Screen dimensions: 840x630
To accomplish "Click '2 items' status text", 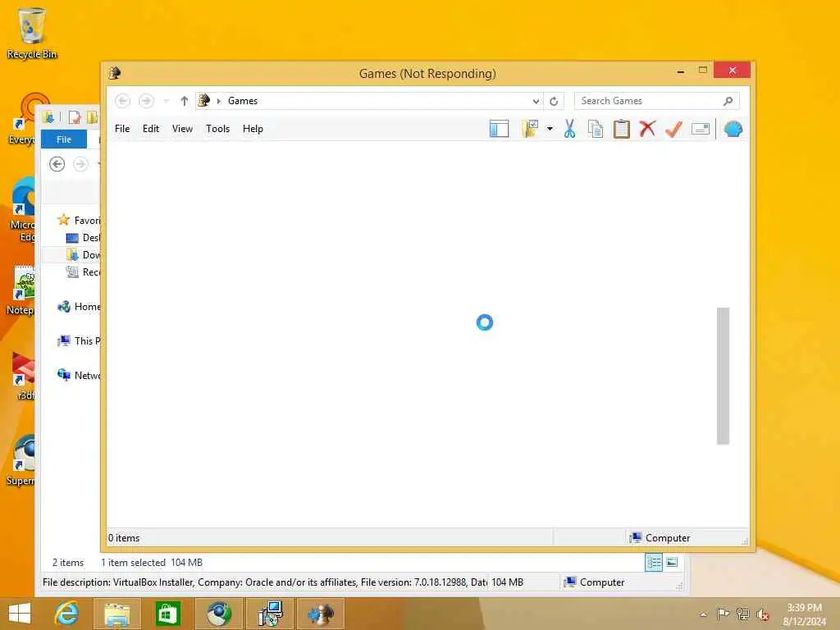I will coord(68,563).
